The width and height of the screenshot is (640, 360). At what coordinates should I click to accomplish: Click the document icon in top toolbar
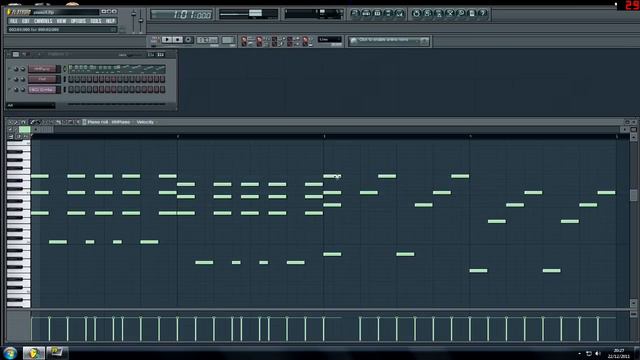pyautogui.click(x=472, y=13)
